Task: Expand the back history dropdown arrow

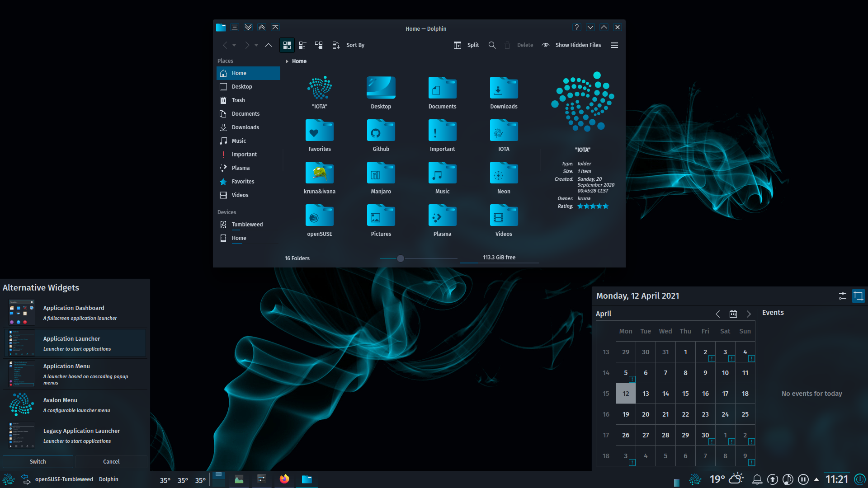Action: coord(234,45)
